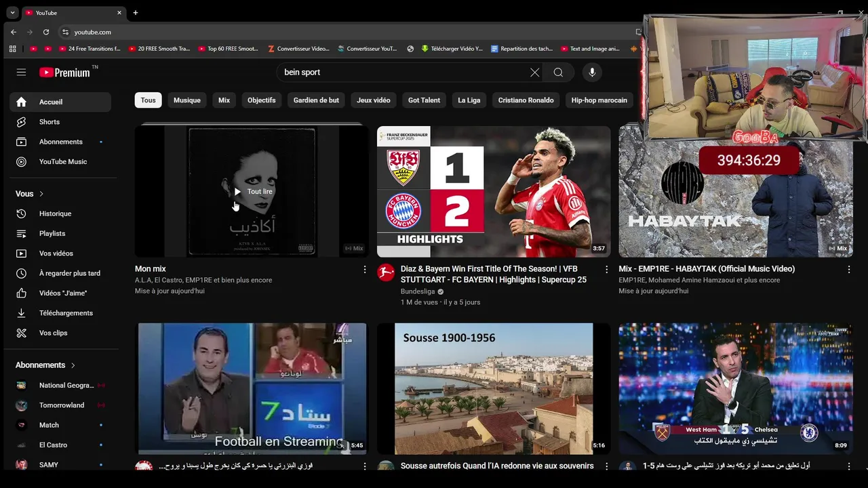Screen dimensions: 868x488
Task: Open options menu for Bayern highlights video
Action: [x=607, y=270]
